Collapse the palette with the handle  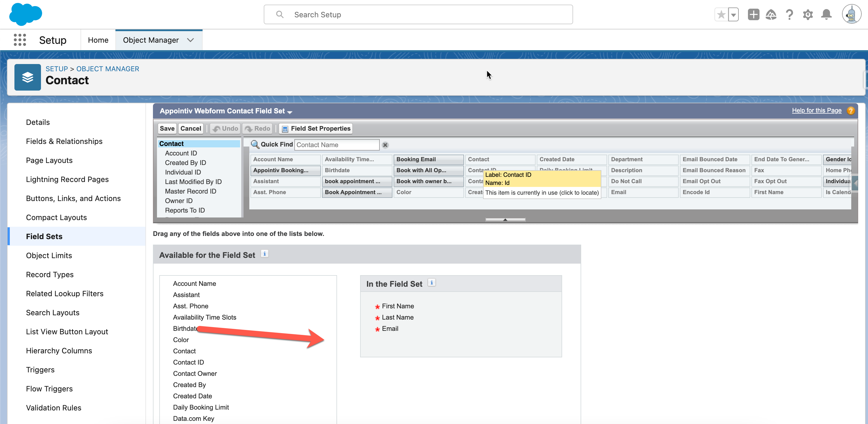pyautogui.click(x=505, y=219)
